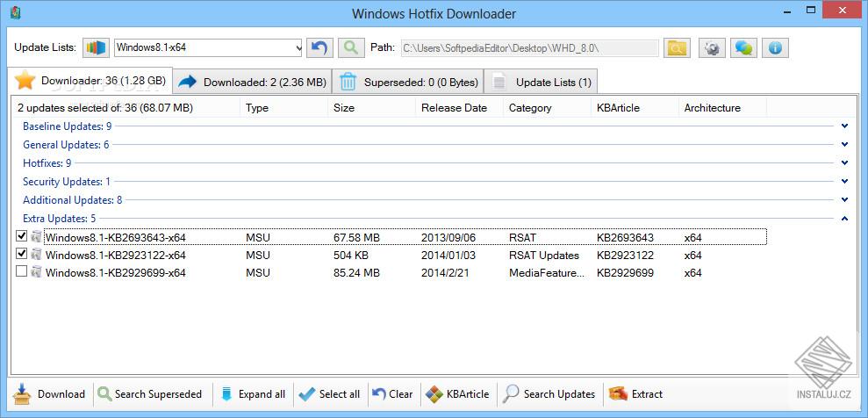Switch to the Update Lists (1) tab

541,83
